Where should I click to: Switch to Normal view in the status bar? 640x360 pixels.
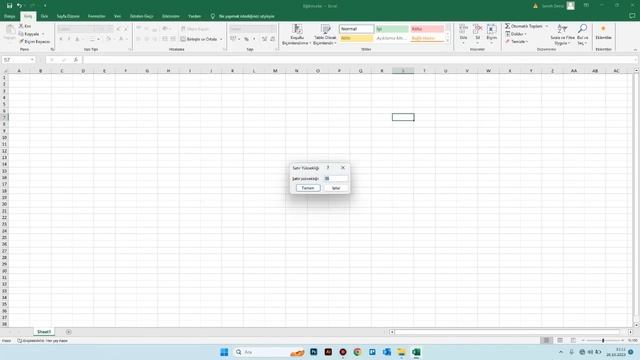[546, 340]
